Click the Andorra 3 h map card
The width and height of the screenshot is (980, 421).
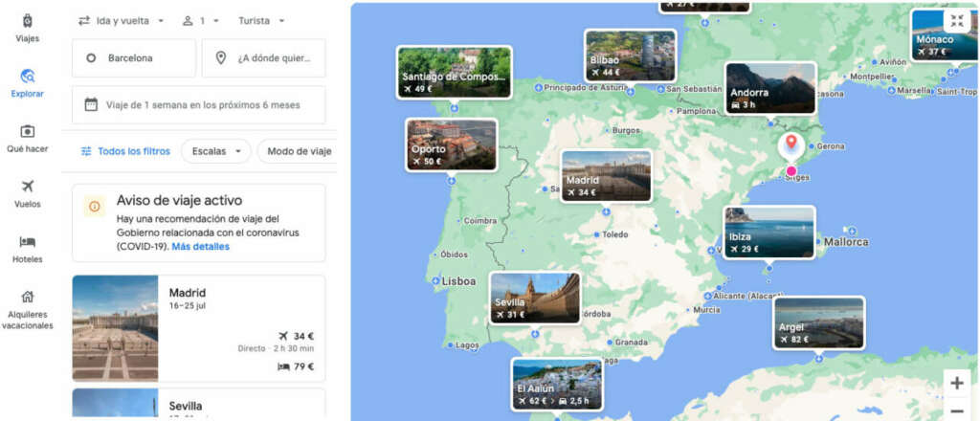point(770,88)
